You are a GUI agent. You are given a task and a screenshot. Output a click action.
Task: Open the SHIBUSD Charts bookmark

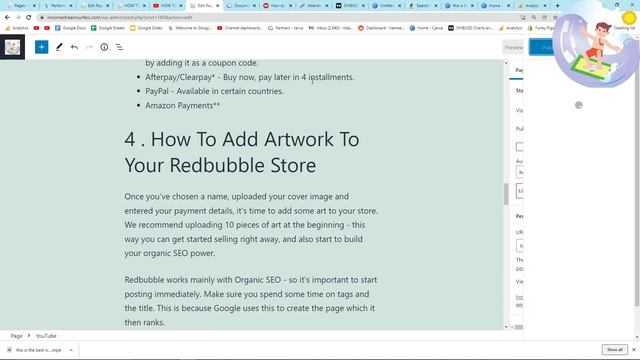coord(471,28)
